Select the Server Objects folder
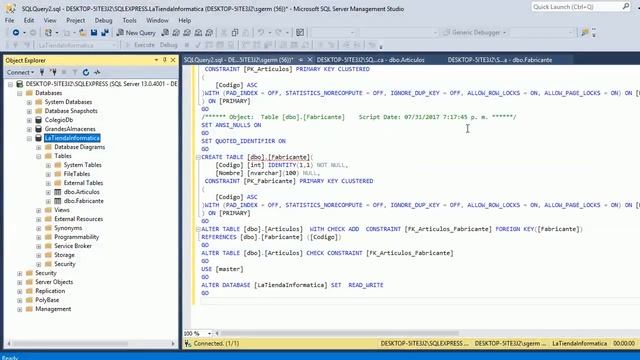The image size is (640, 360). coord(54,282)
